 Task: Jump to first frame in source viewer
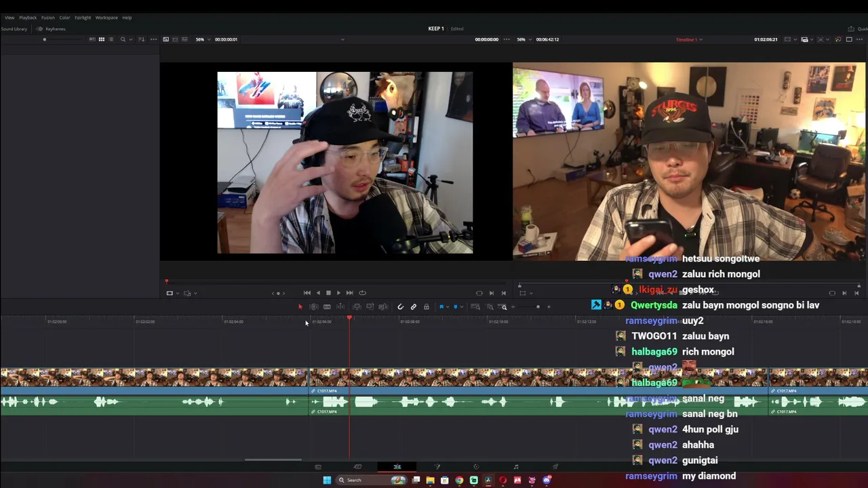307,293
